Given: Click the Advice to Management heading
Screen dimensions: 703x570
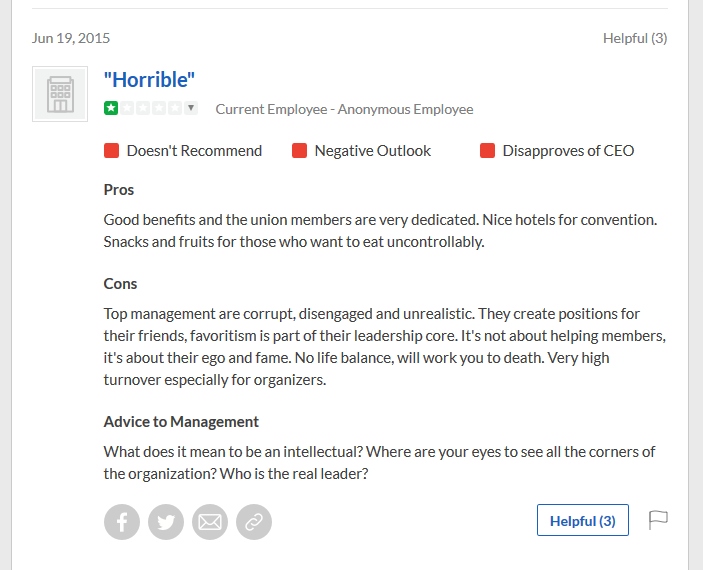Looking at the screenshot, I should click(181, 422).
